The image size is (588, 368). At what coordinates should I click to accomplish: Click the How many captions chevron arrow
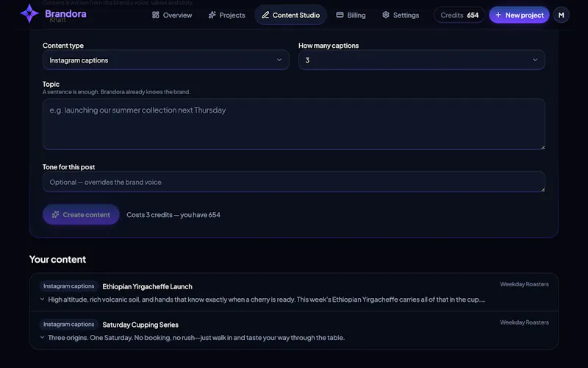pos(535,60)
